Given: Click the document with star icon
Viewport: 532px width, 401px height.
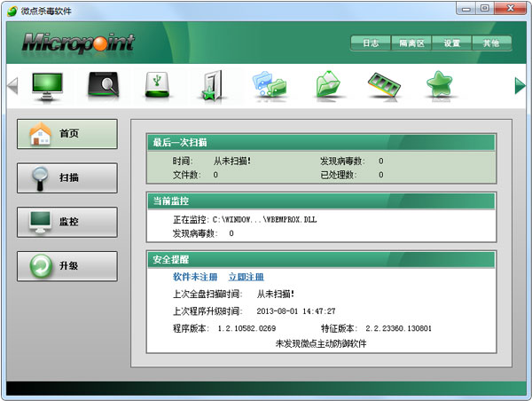Looking at the screenshot, I should (x=213, y=85).
